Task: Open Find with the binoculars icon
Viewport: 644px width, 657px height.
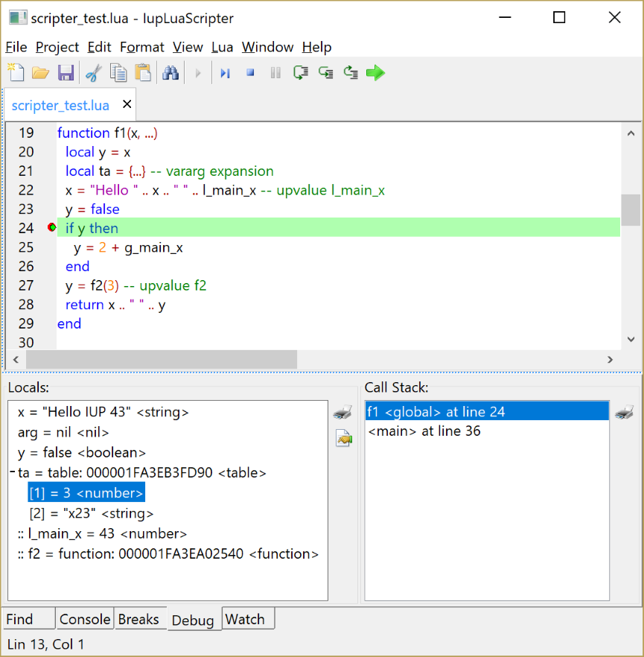Action: click(170, 72)
